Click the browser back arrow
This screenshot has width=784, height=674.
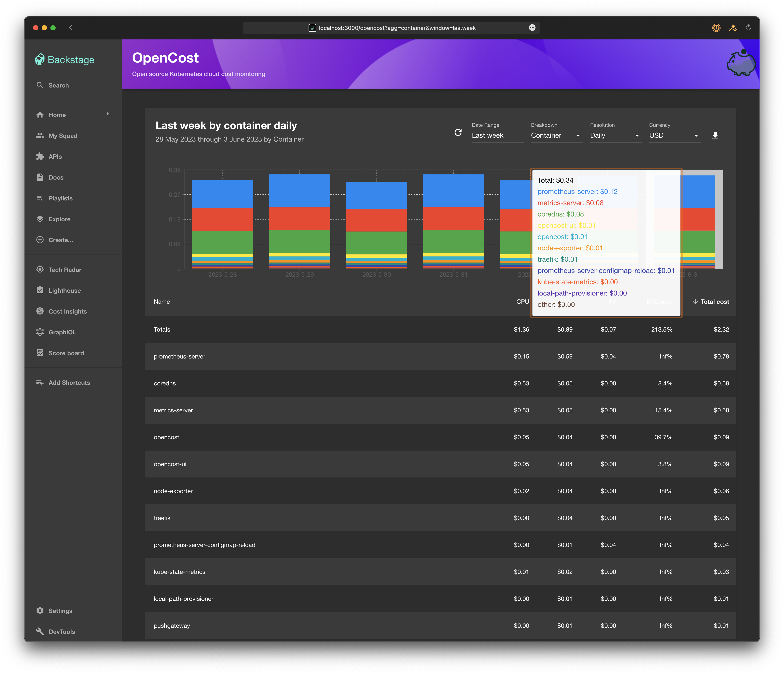[71, 28]
